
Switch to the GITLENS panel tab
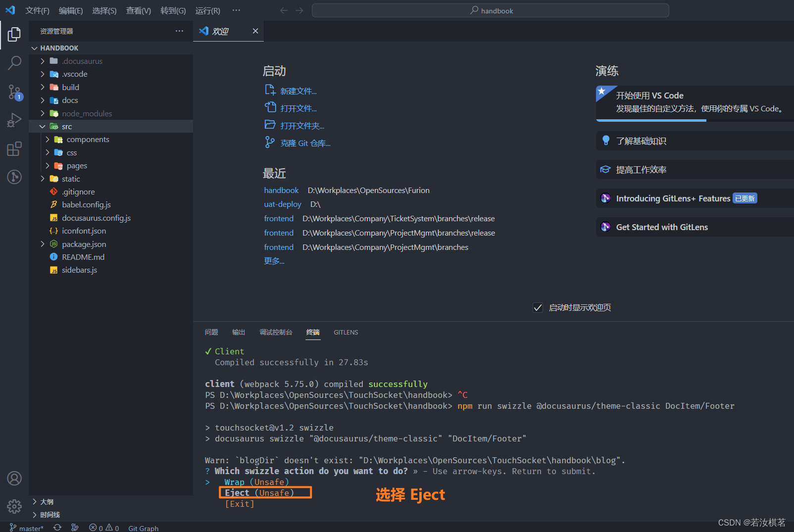coord(346,332)
